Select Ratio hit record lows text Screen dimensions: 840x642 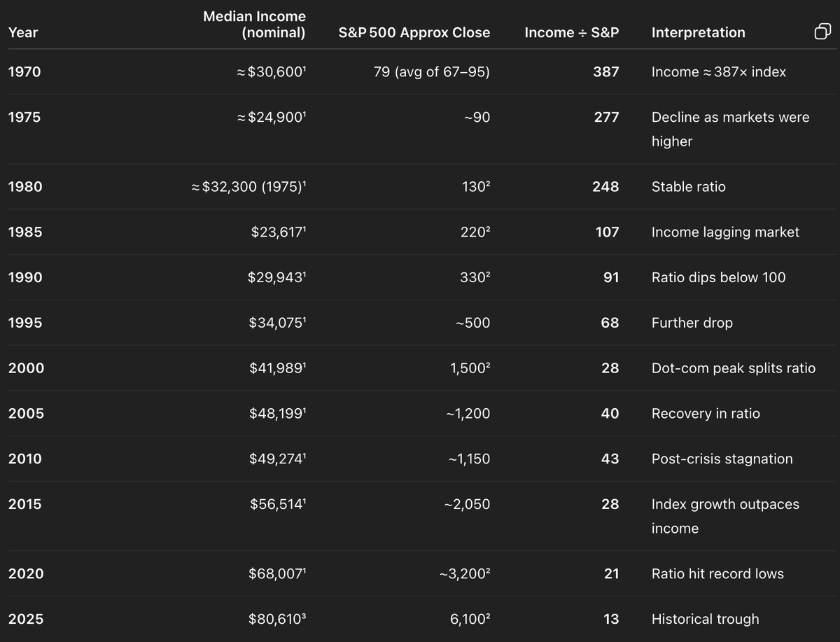pyautogui.click(x=717, y=573)
